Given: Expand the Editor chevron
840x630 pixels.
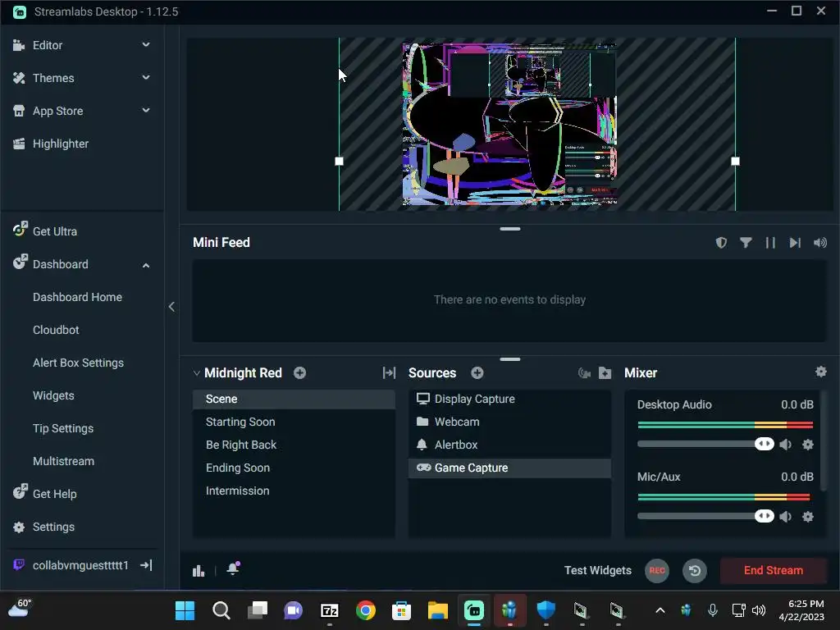Looking at the screenshot, I should (146, 45).
